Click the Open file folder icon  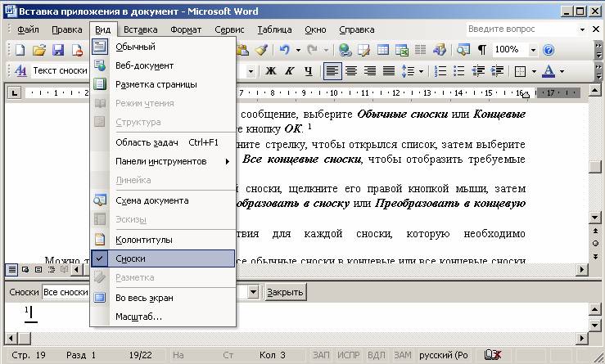point(39,50)
